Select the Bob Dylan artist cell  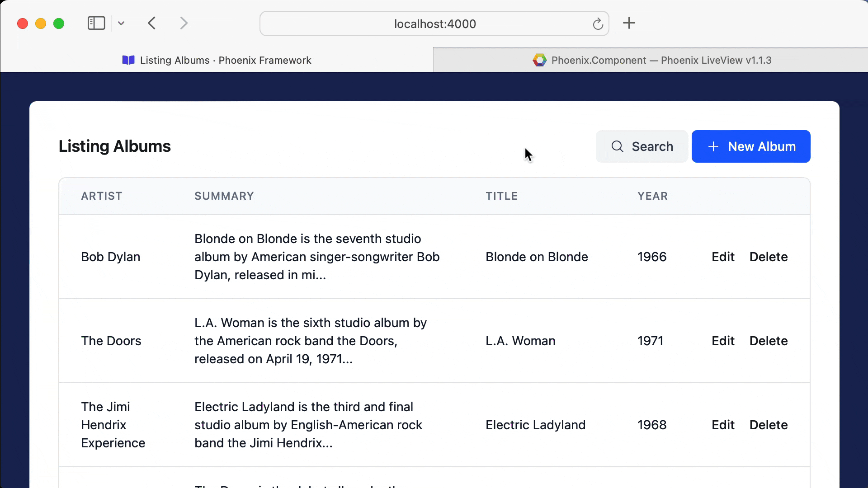click(111, 257)
